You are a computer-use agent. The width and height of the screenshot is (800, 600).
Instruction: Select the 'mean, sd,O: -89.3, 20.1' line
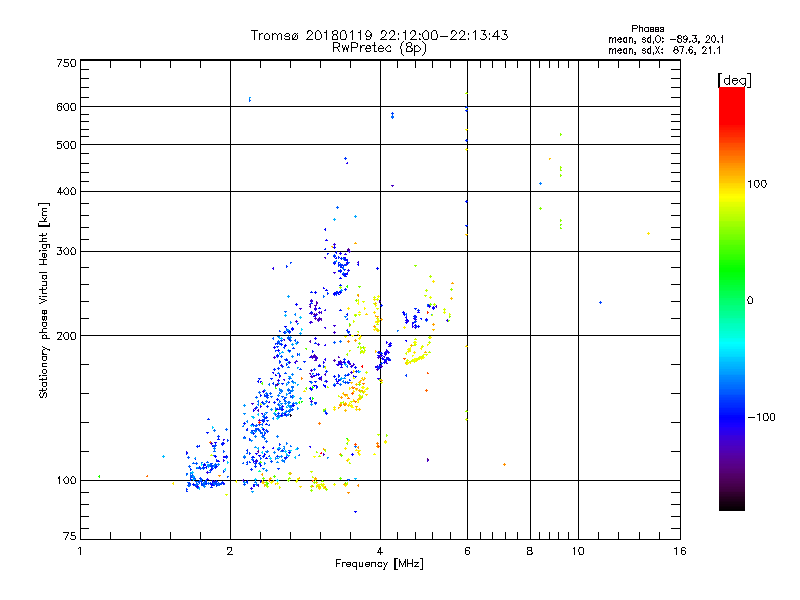pyautogui.click(x=666, y=39)
